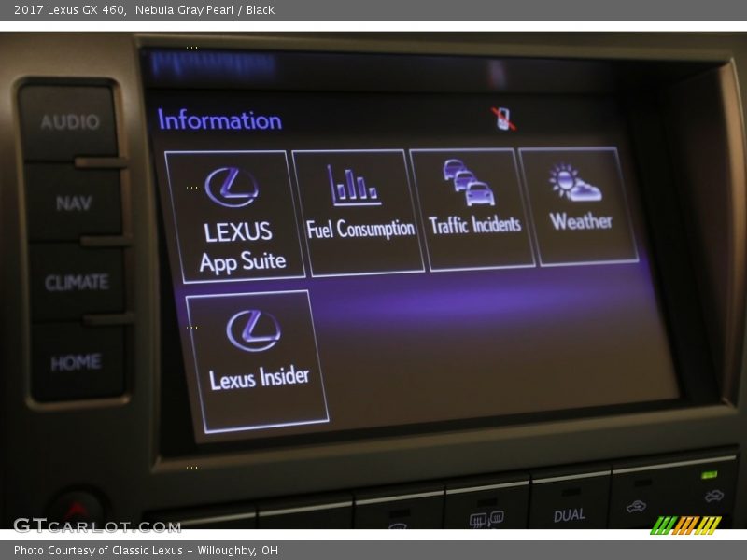The height and width of the screenshot is (560, 747).
Task: Open Fuel Consumption information
Action: pos(359,214)
